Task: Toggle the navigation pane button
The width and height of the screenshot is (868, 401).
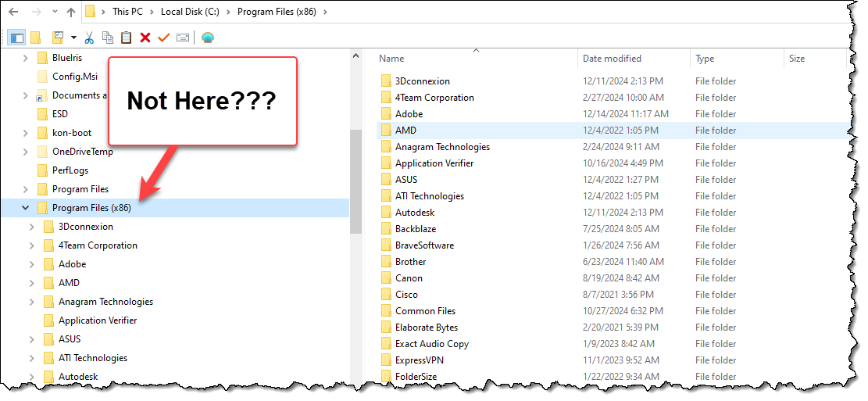Action: 17,38
